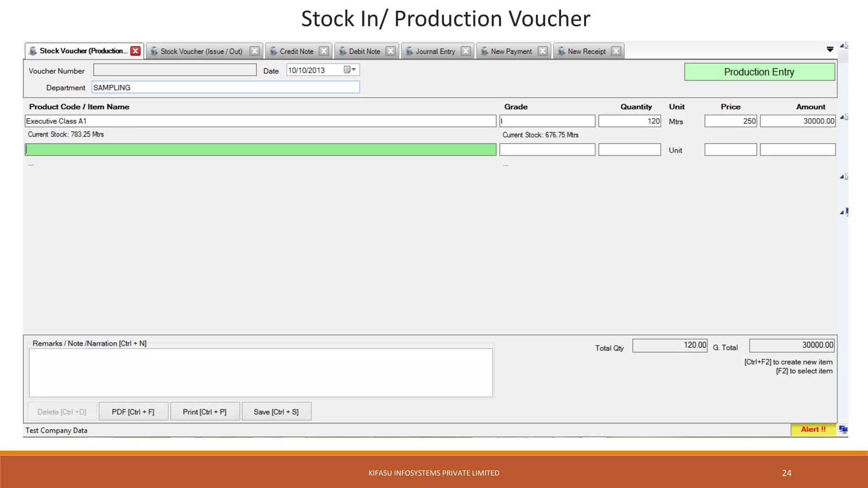
Task: Click the PDF [Ctrl + F] button
Action: point(133,411)
